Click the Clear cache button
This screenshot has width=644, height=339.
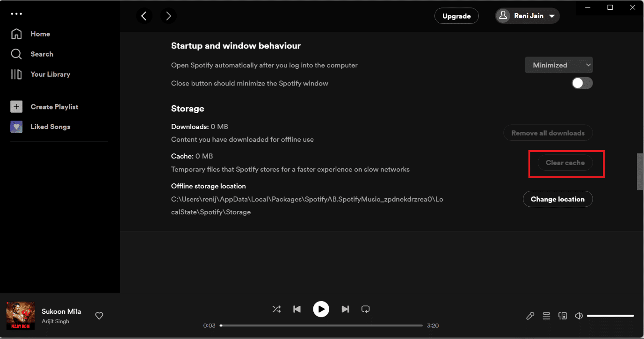[565, 163]
